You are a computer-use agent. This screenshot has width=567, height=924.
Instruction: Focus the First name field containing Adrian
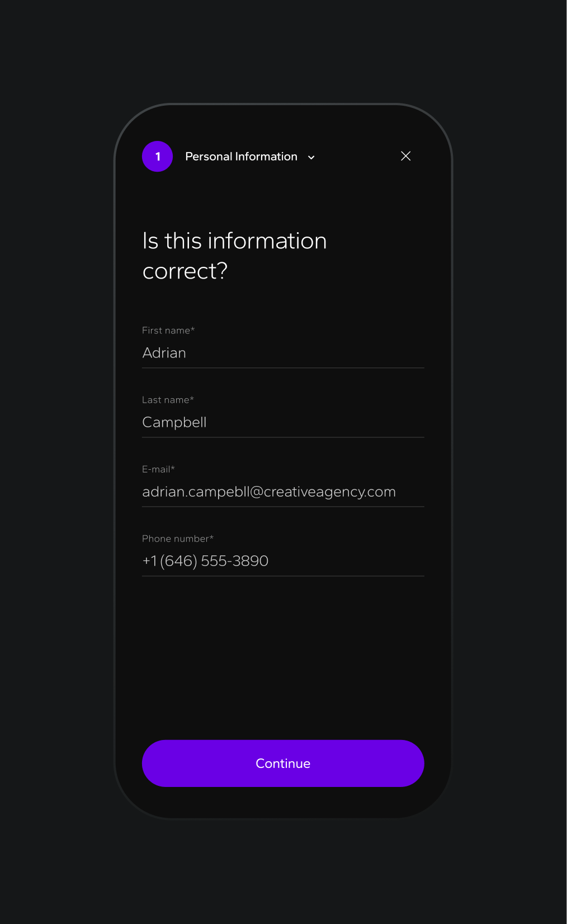(x=282, y=353)
